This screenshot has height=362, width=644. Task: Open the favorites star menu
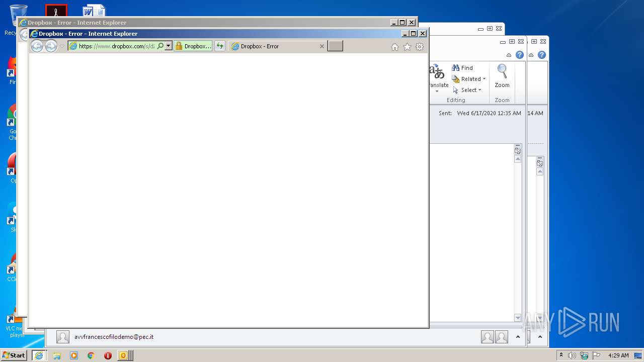pos(407,47)
